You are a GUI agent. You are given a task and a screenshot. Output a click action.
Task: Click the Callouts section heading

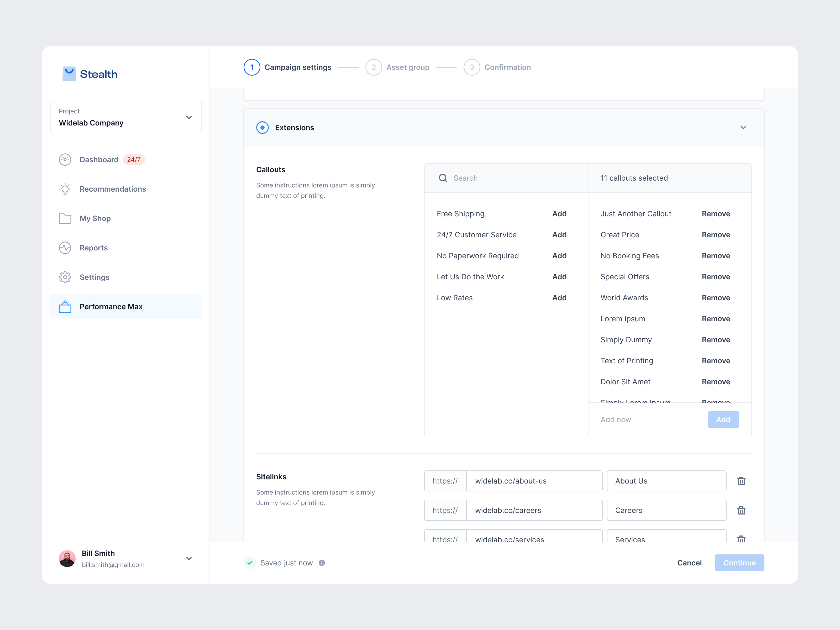point(270,170)
